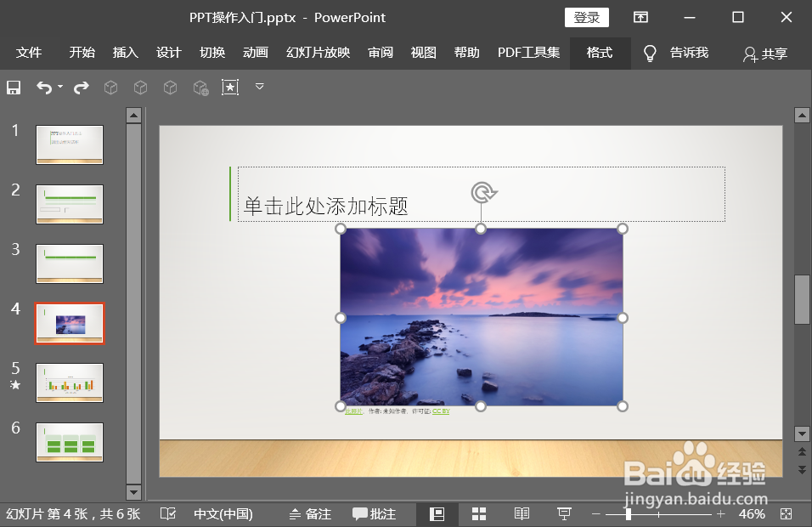Open the quick access toolbar customization chevron
812x527 pixels.
tap(259, 86)
